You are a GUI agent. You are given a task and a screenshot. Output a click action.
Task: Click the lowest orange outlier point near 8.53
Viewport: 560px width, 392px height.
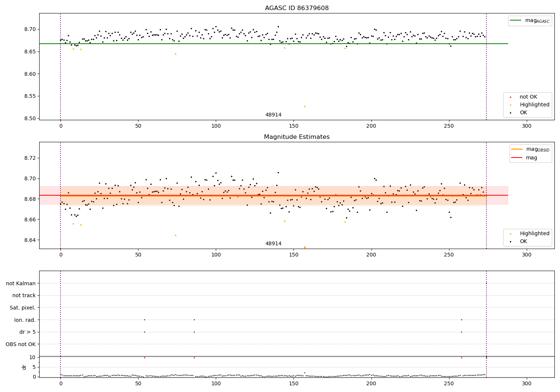point(305,106)
